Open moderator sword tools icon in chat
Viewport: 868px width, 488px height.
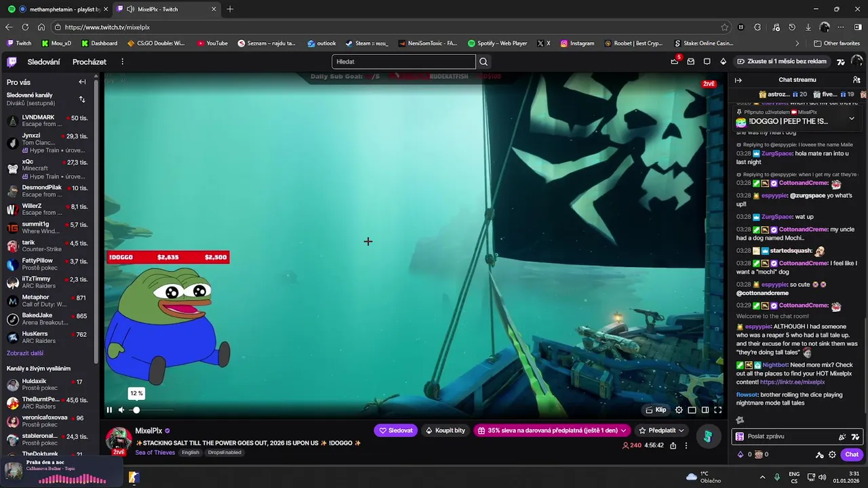pyautogui.click(x=819, y=455)
